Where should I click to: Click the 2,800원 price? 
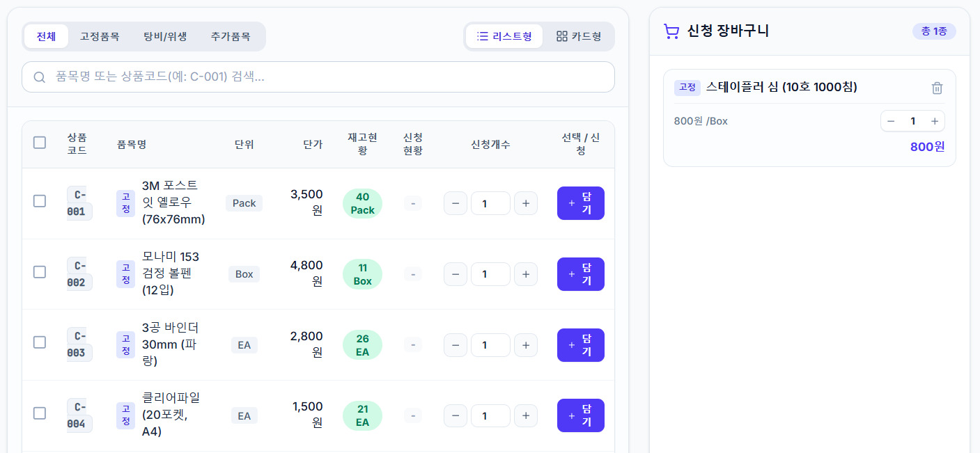[306, 344]
